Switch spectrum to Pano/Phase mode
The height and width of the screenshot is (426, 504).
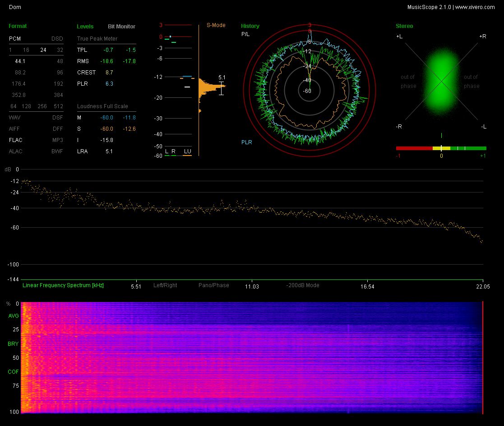213,285
